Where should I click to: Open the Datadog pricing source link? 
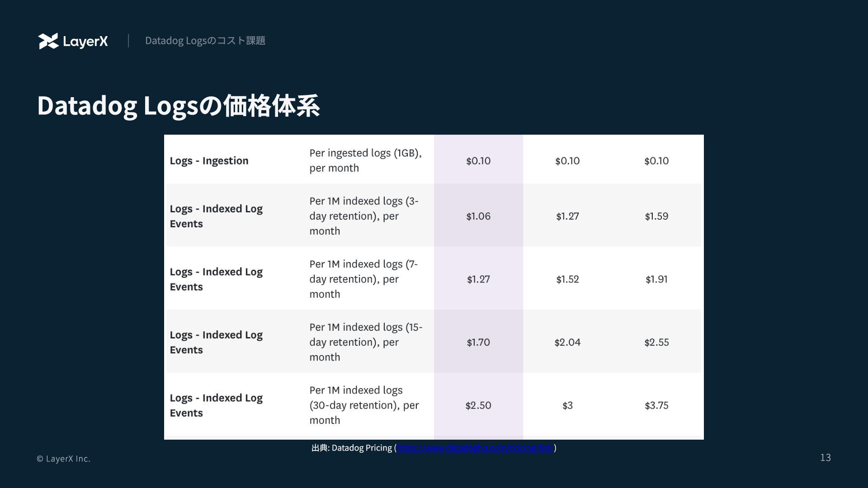475,448
